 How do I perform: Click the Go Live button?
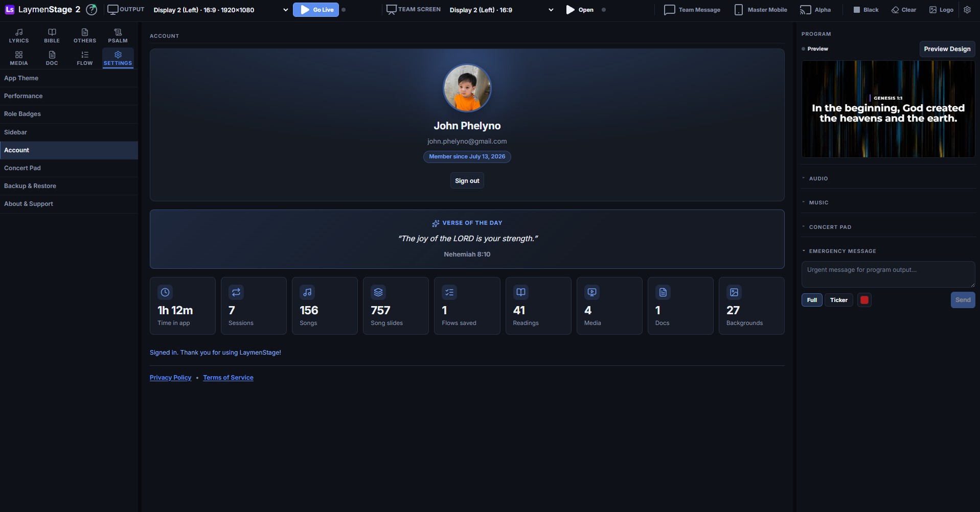[316, 10]
